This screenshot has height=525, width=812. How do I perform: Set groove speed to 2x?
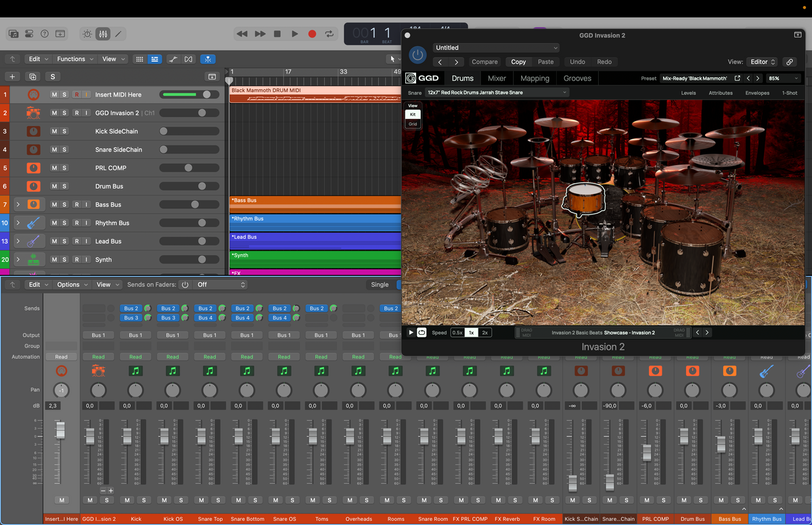[485, 332]
